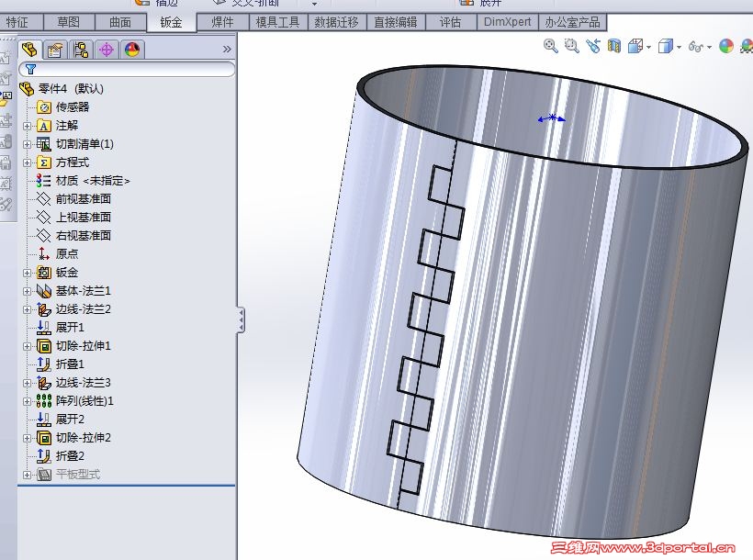The image size is (753, 560).
Task: Click the 切割清单 cut list icon
Action: click(x=44, y=144)
